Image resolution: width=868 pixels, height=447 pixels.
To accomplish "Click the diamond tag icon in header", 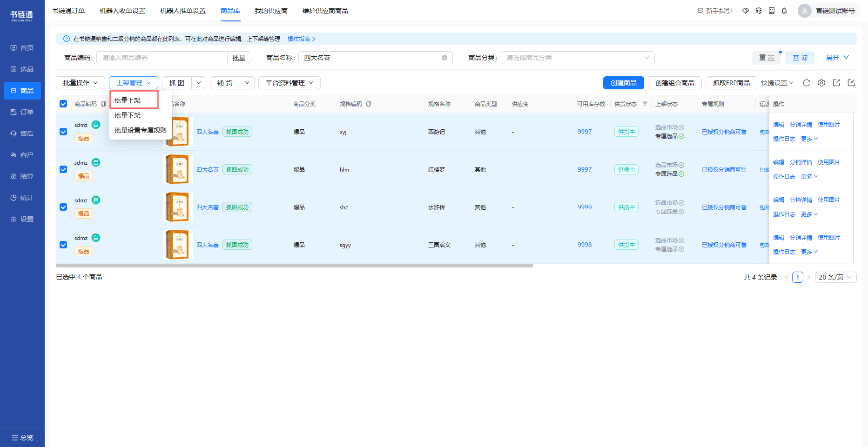I will point(746,11).
